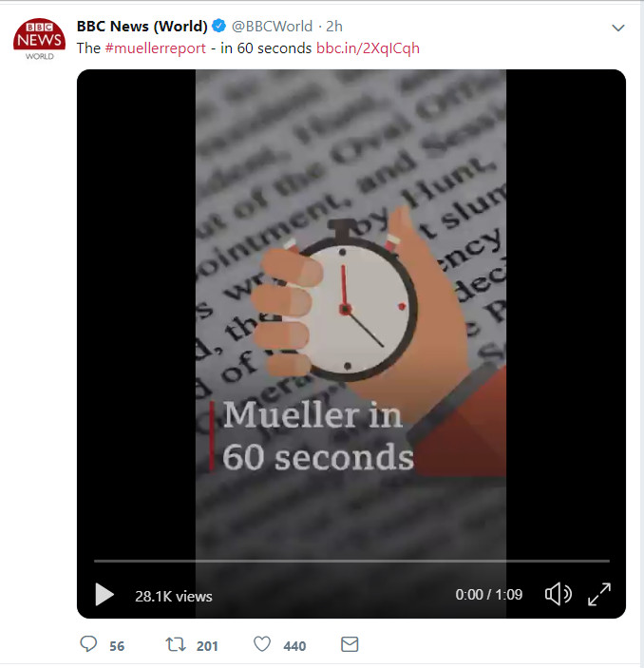Seek along the video progress bar
This screenshot has height=668, width=644.
[351, 561]
